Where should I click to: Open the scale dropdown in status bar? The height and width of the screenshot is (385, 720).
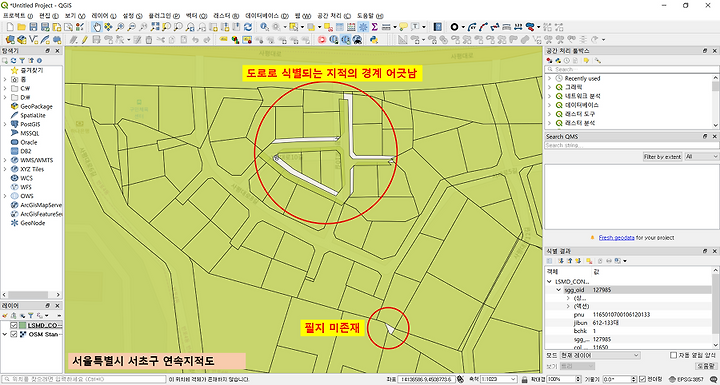pyautogui.click(x=499, y=379)
